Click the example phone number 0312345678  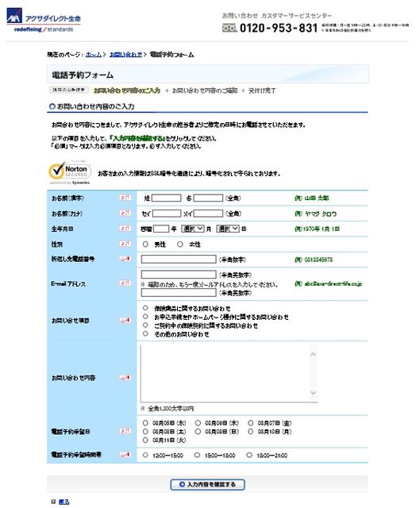point(318,260)
